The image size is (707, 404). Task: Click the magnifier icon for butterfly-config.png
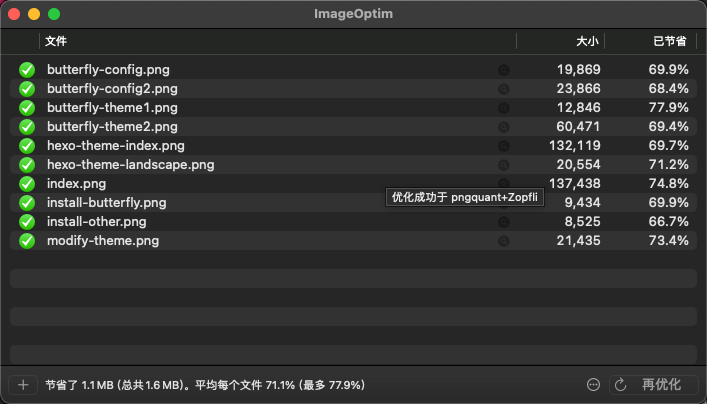(504, 70)
